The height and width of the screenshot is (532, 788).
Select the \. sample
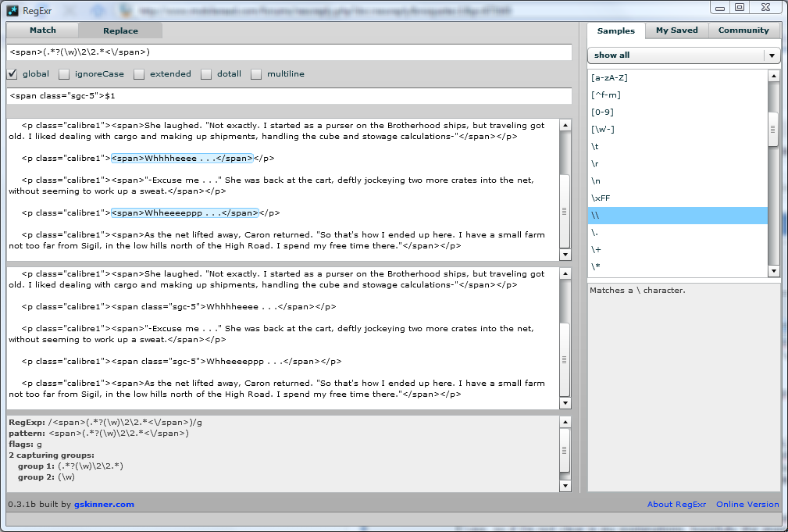point(677,232)
